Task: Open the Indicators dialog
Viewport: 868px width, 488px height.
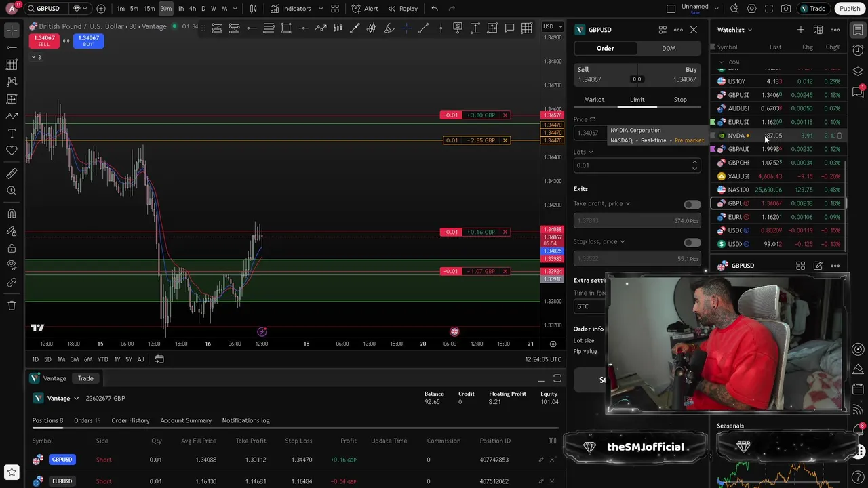Action: 290,9
